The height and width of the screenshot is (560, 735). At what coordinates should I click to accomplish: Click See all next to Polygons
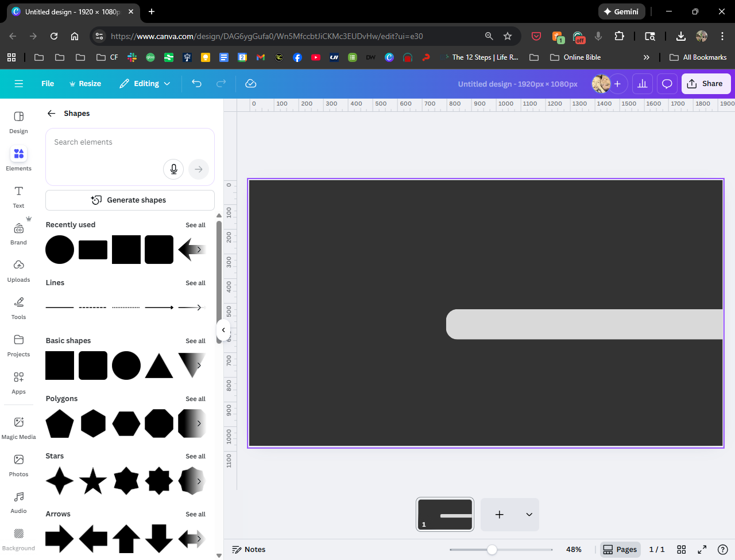pos(195,399)
